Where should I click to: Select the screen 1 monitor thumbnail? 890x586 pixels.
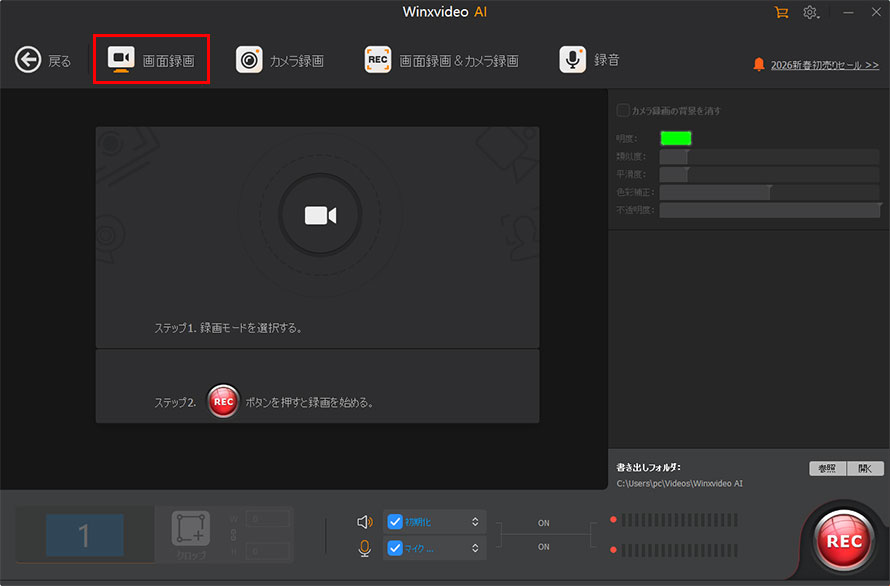(x=85, y=536)
